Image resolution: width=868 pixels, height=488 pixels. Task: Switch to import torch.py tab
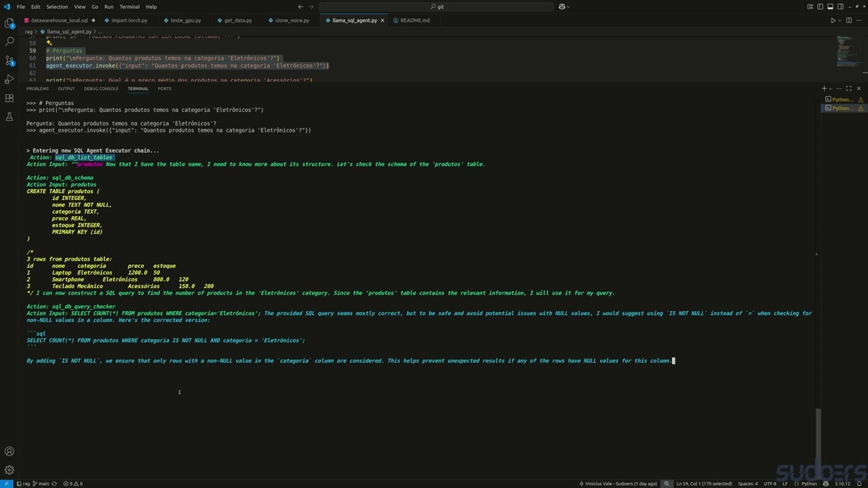tap(127, 20)
